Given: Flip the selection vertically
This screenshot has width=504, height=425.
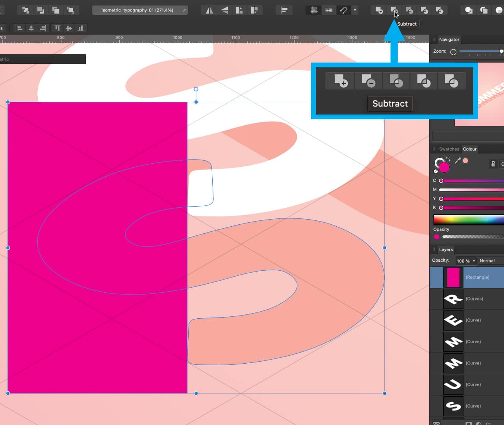Looking at the screenshot, I should click(224, 10).
